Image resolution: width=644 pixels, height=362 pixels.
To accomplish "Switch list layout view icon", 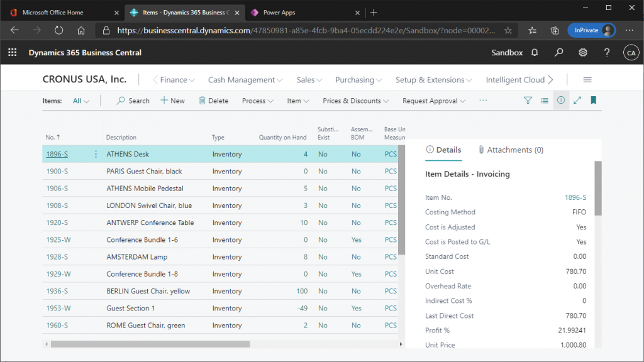I will click(x=545, y=101).
